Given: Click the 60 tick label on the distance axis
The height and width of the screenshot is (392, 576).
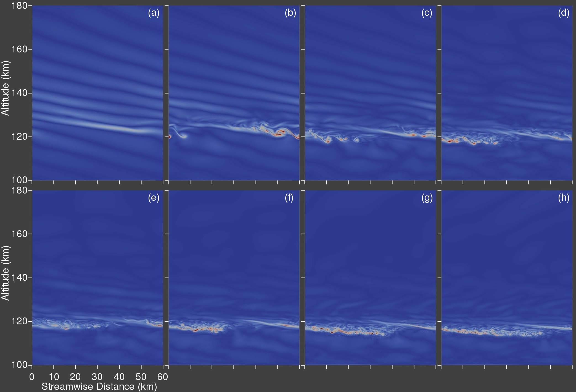Looking at the screenshot, I should [163, 377].
